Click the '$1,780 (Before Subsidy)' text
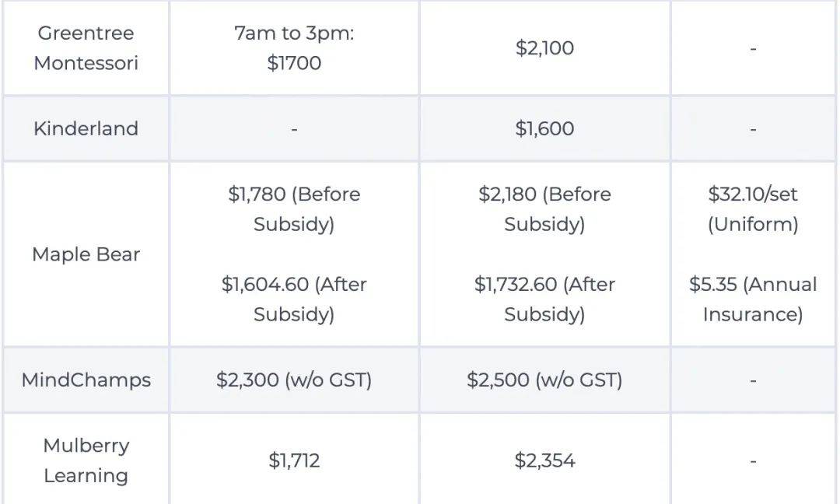Viewport: 840px width, 504px height. point(294,209)
